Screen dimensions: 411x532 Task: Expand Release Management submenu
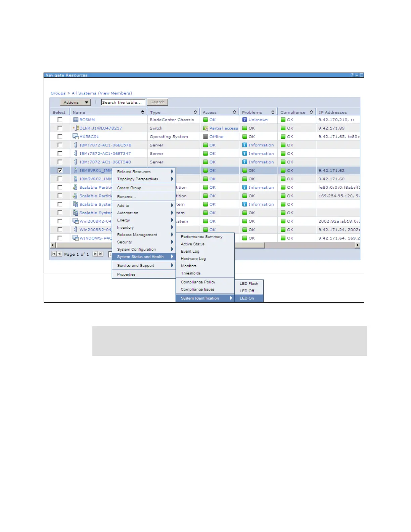click(144, 235)
